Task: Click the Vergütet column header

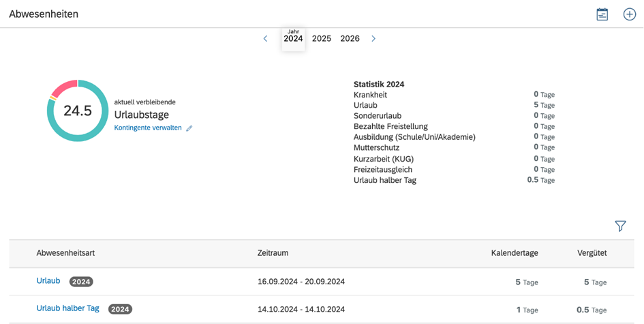Action: click(592, 253)
